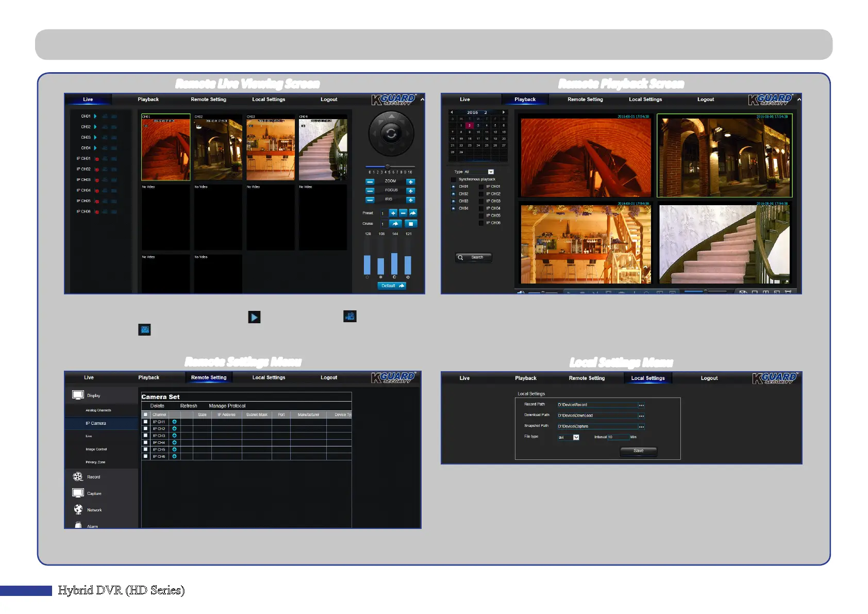Open the Network settings section icon
The image size is (868, 614).
[78, 509]
